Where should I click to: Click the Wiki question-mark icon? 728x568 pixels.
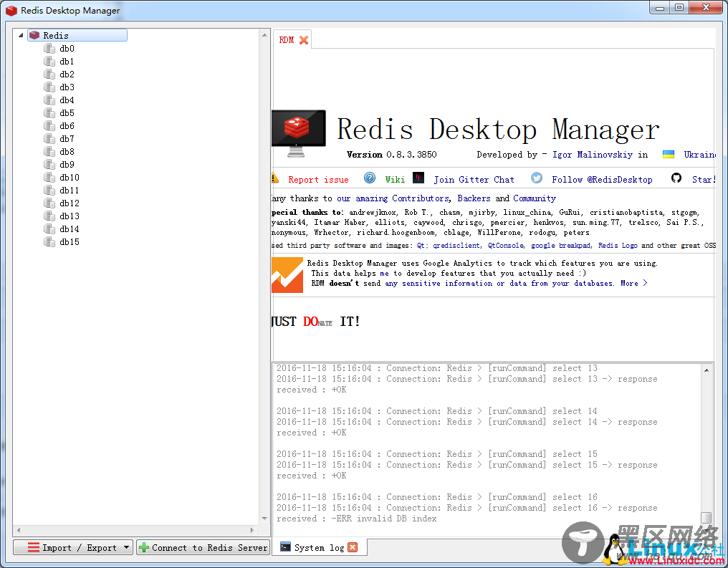[370, 178]
